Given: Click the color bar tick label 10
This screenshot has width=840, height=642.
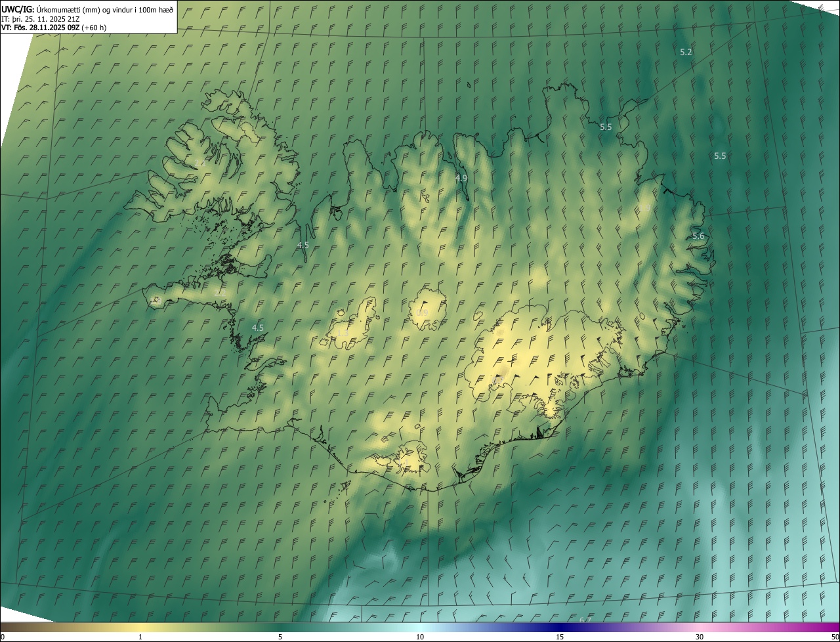Looking at the screenshot, I should 420,637.
